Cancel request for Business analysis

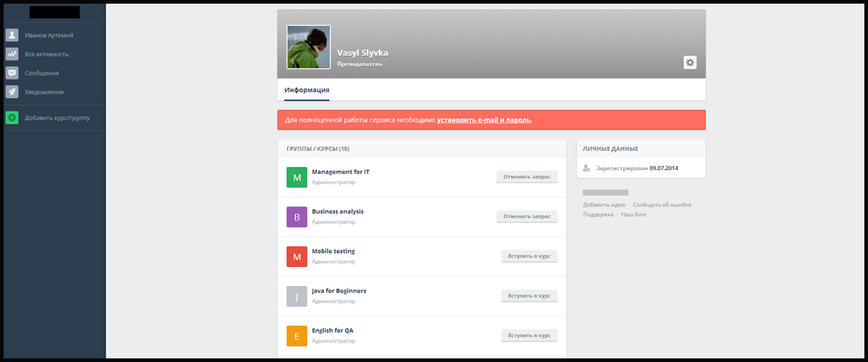[527, 216]
